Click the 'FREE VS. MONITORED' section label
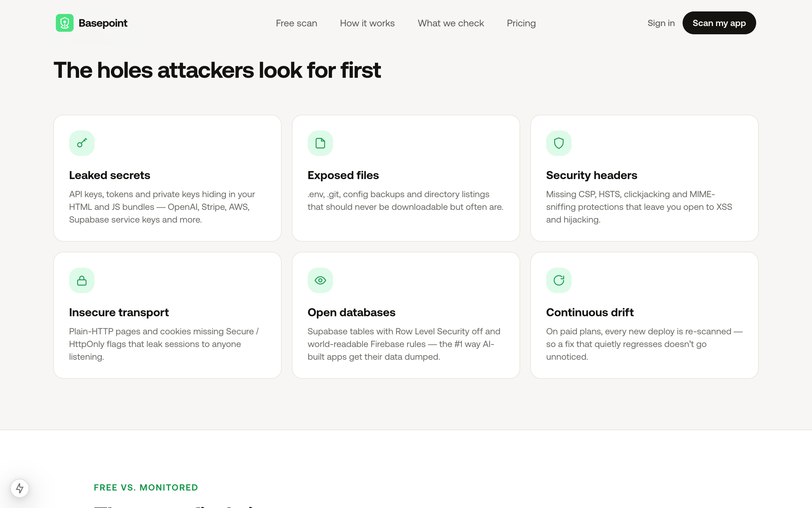Screen dimensions: 812x508 [146, 487]
